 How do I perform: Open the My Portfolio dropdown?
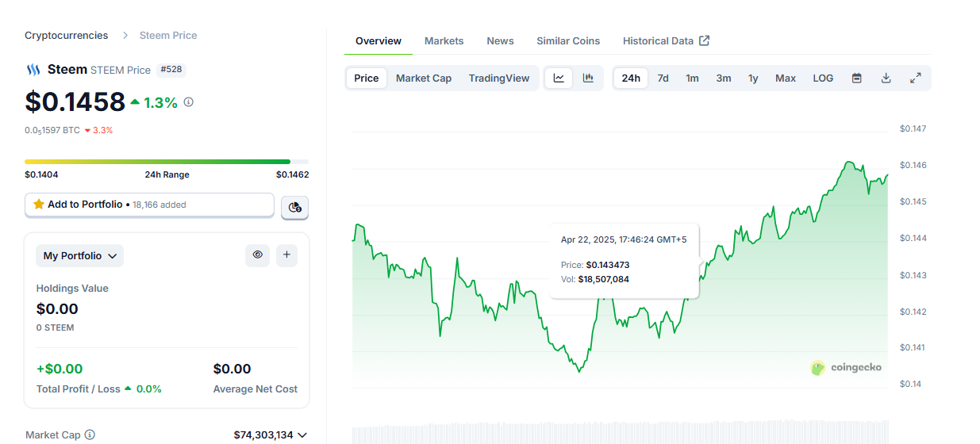pos(79,256)
